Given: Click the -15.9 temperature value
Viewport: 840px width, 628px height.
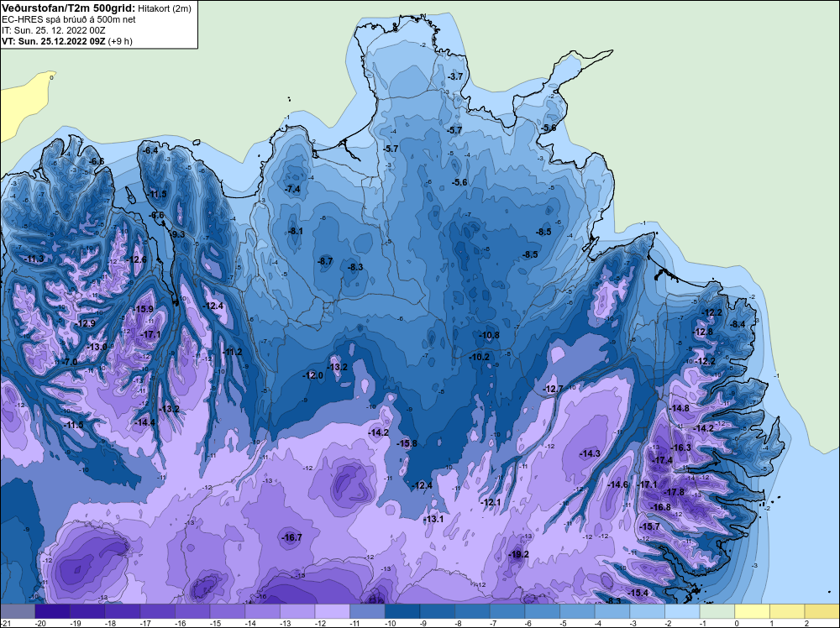Looking at the screenshot, I should click(143, 309).
